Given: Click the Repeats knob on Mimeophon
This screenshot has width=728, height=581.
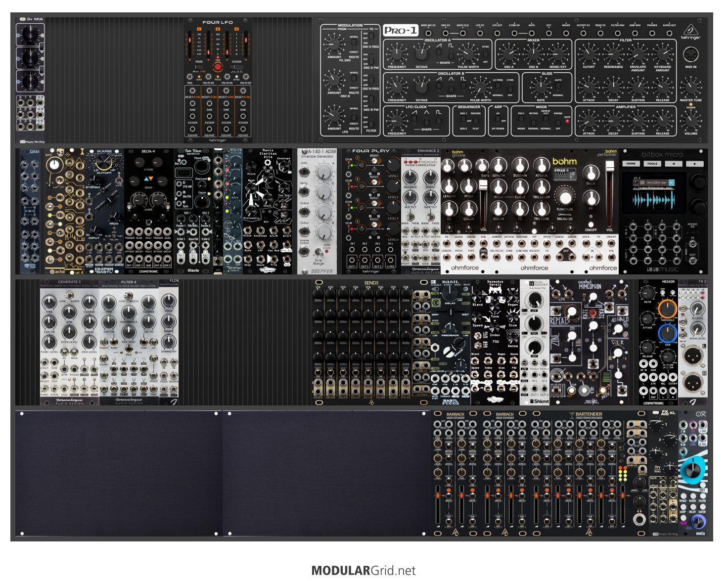Looking at the screenshot, I should coord(572,313).
